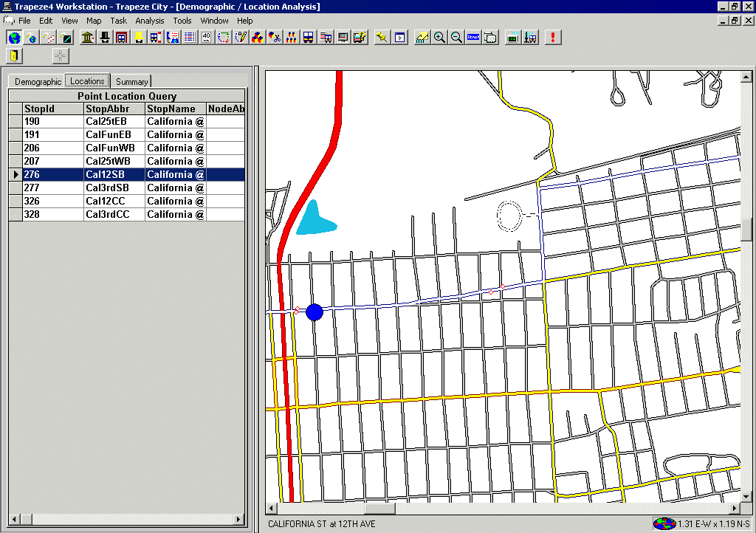The image size is (756, 533).
Task: Switch to the Summary tab
Action: click(131, 81)
